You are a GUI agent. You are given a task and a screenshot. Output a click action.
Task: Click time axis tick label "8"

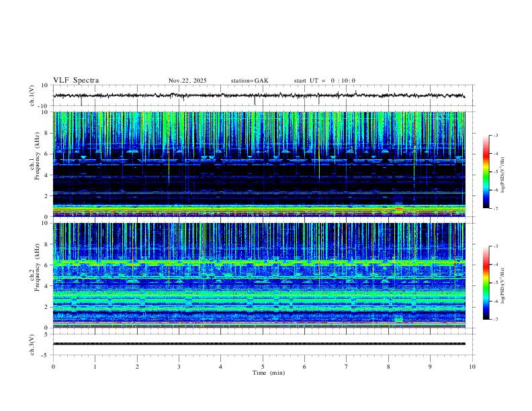click(x=388, y=367)
